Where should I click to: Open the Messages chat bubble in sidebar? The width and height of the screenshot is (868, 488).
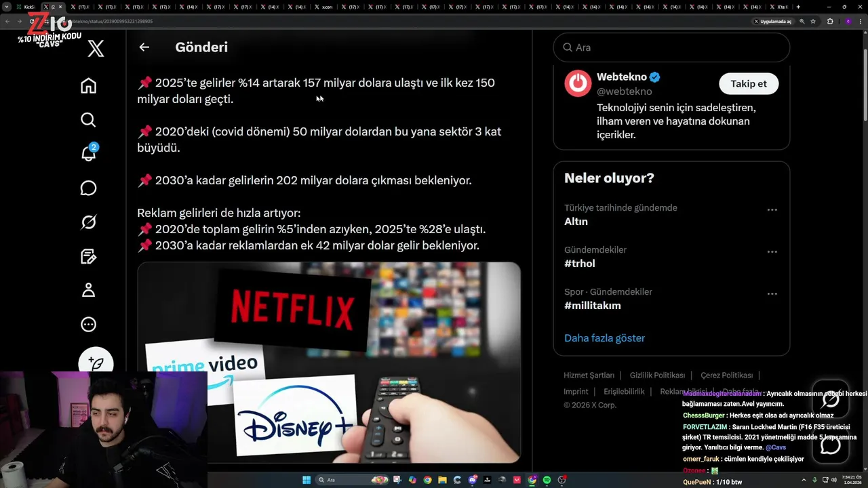[88, 188]
